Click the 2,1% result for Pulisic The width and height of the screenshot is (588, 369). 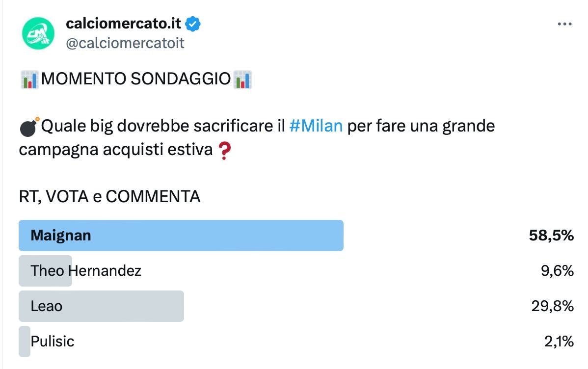[x=559, y=342]
